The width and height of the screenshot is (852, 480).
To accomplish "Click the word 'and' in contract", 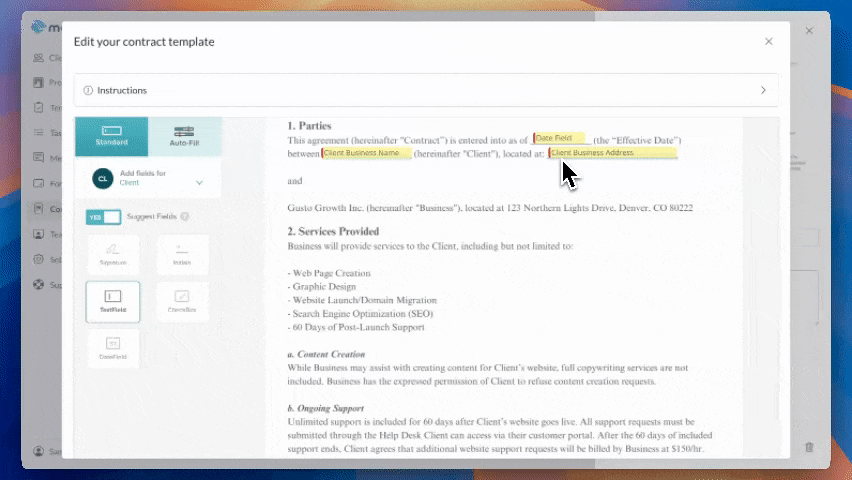I will [x=295, y=180].
